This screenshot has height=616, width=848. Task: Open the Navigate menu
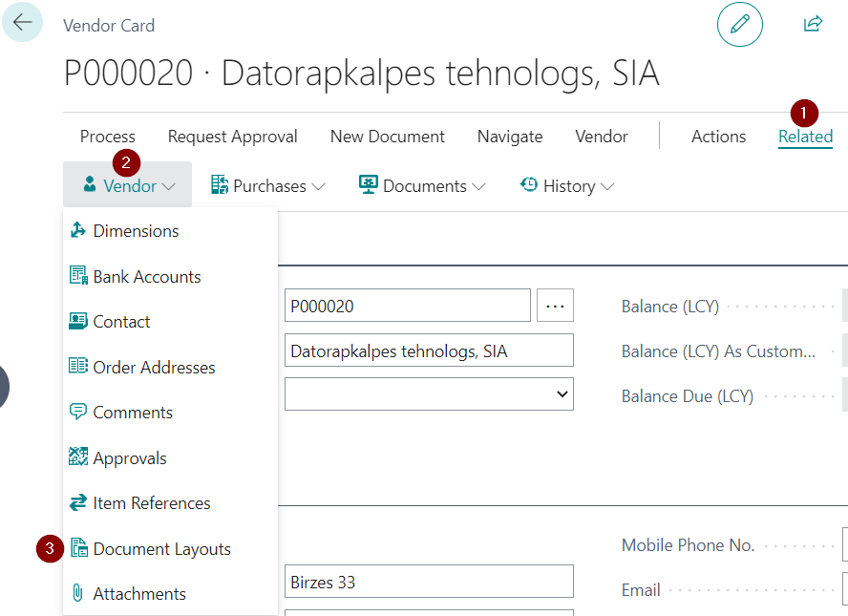[510, 137]
